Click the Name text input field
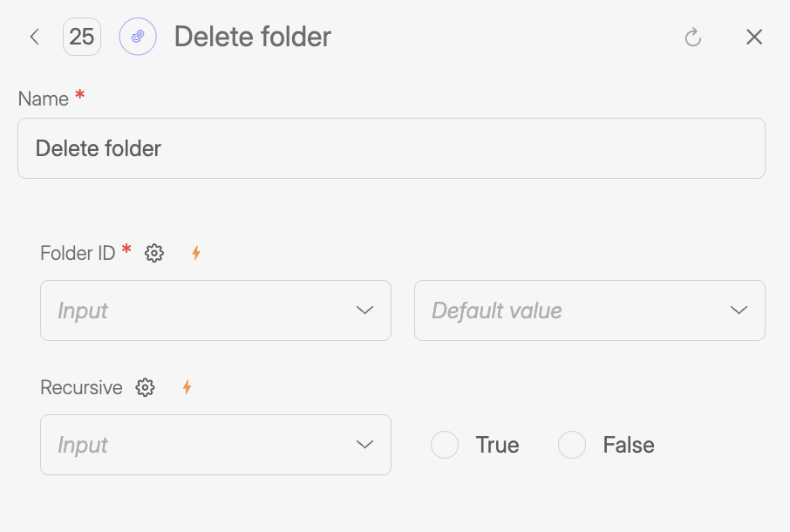The image size is (790, 532). point(391,148)
